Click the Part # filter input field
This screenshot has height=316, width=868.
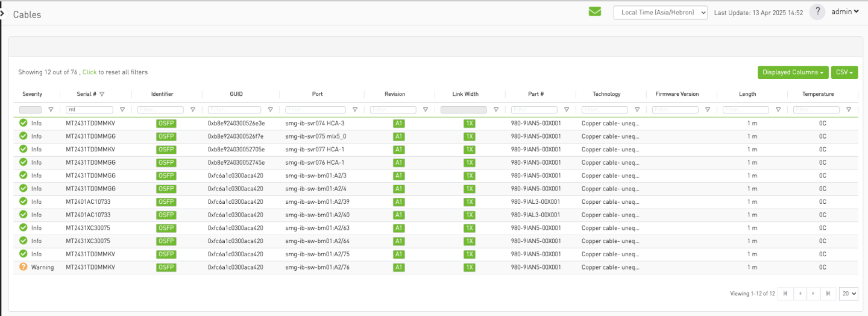pos(533,110)
